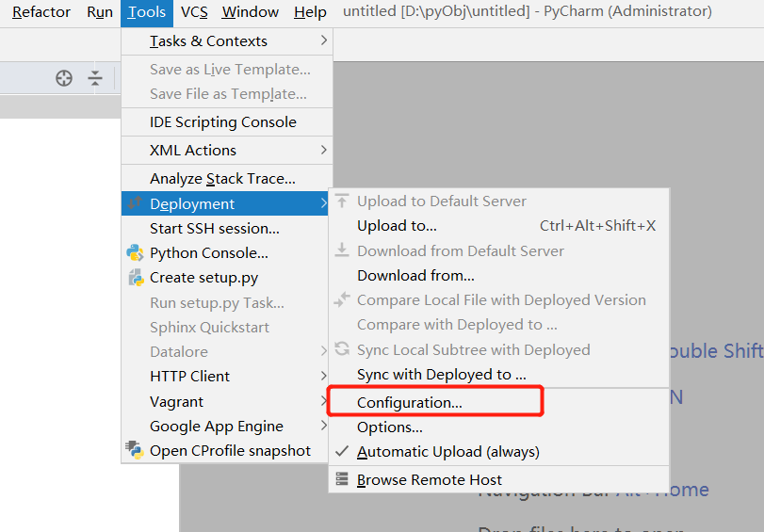The height and width of the screenshot is (532, 764).
Task: Open IDE Scripting Console
Action: tap(223, 122)
